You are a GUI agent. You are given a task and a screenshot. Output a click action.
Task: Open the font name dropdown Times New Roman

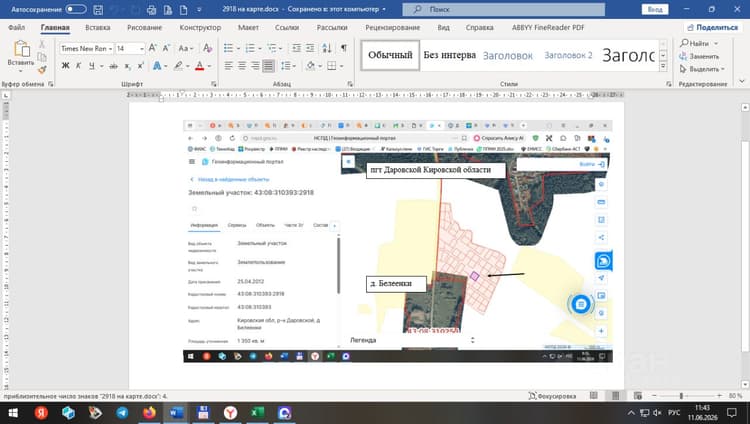pyautogui.click(x=86, y=48)
